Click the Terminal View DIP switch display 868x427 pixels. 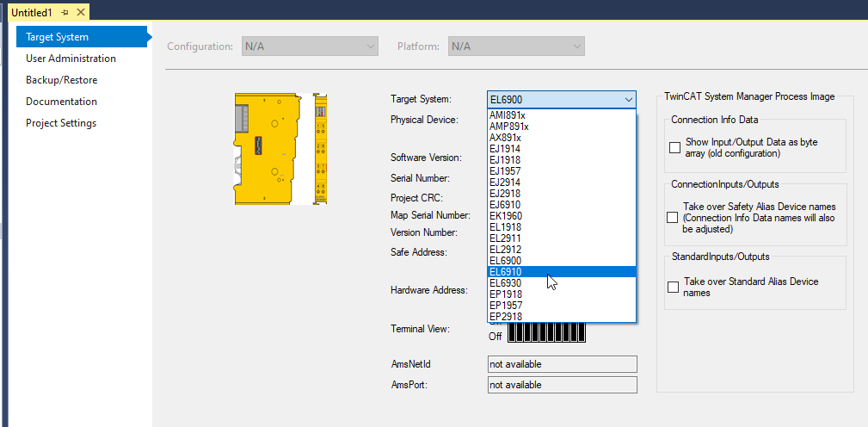(x=546, y=334)
